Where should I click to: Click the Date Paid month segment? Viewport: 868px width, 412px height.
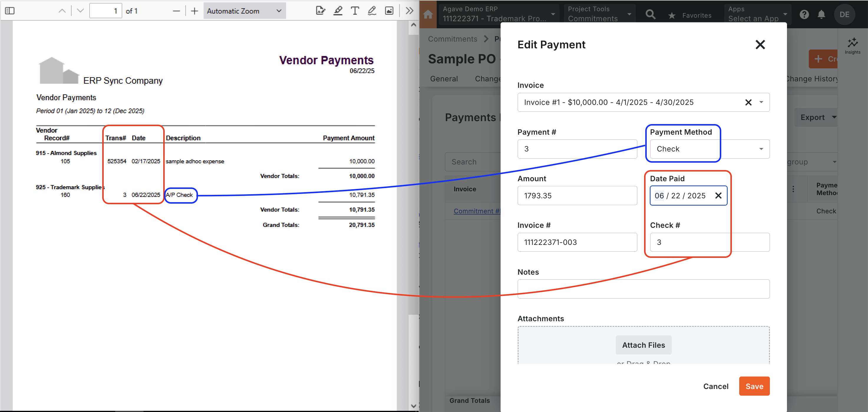point(659,196)
